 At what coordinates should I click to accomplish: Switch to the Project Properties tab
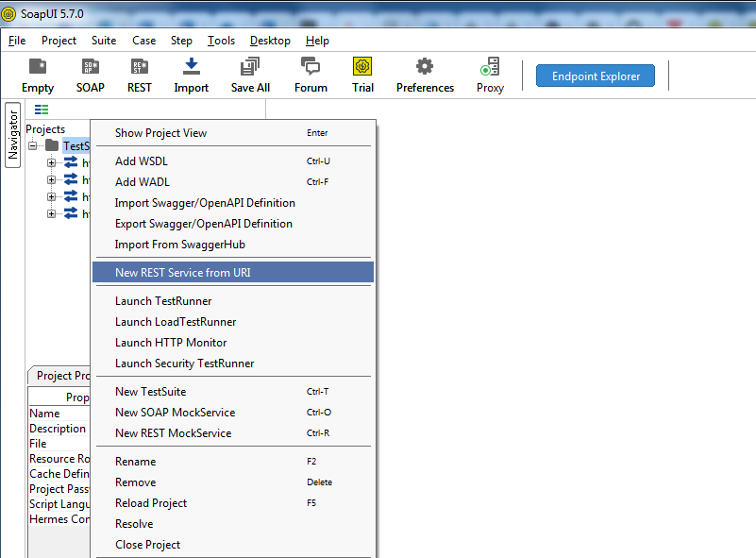59,376
